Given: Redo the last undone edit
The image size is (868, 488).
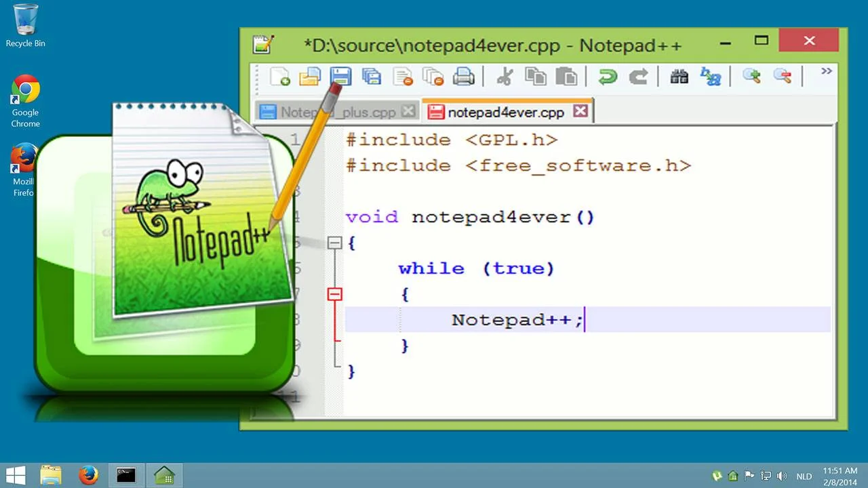Looking at the screenshot, I should tap(638, 77).
